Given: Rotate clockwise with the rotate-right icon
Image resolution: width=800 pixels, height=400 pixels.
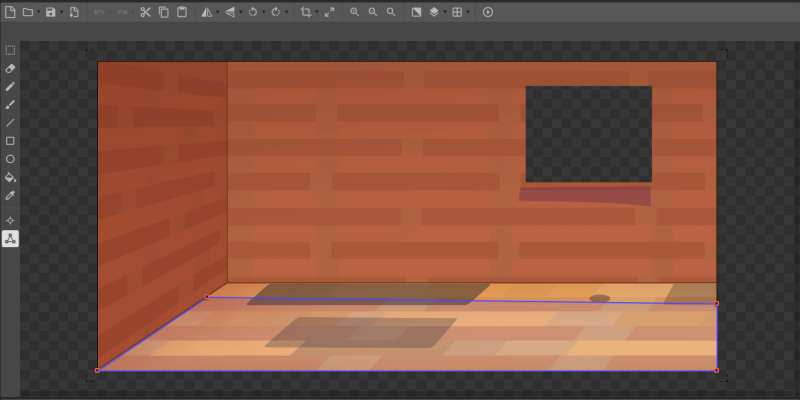Looking at the screenshot, I should click(x=276, y=12).
